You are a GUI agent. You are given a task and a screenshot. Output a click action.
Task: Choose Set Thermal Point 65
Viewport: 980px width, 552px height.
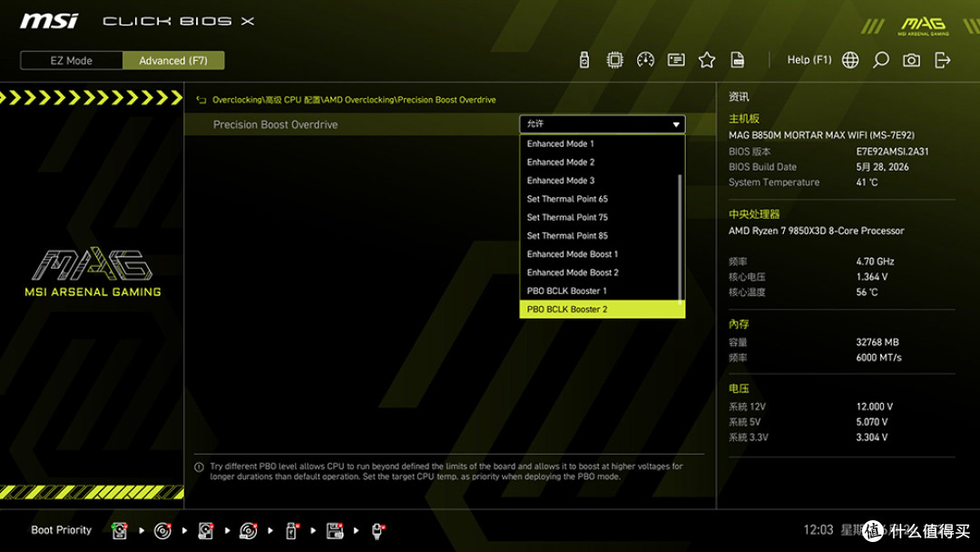(x=602, y=199)
